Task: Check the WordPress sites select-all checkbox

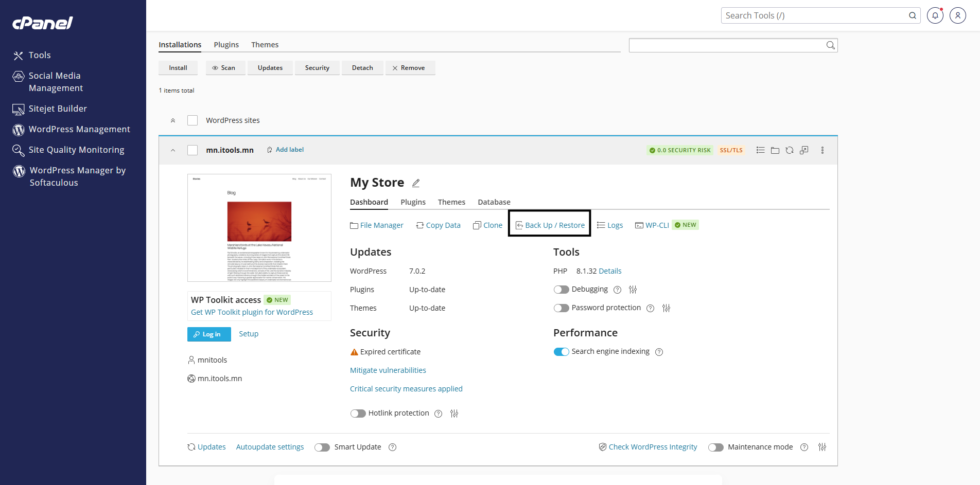Action: coord(192,120)
